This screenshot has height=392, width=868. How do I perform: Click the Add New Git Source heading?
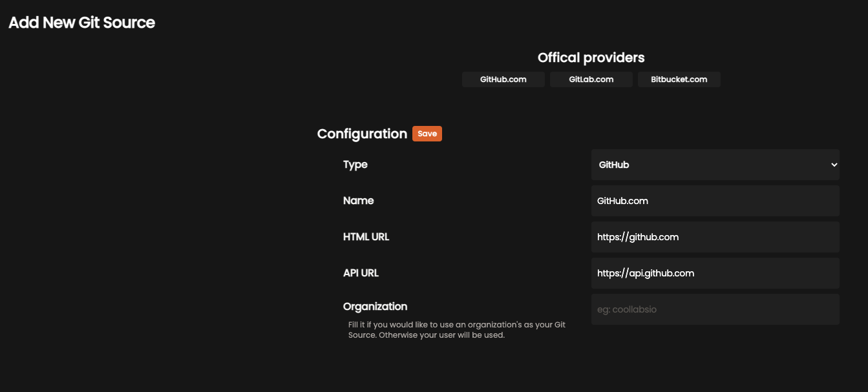point(82,23)
